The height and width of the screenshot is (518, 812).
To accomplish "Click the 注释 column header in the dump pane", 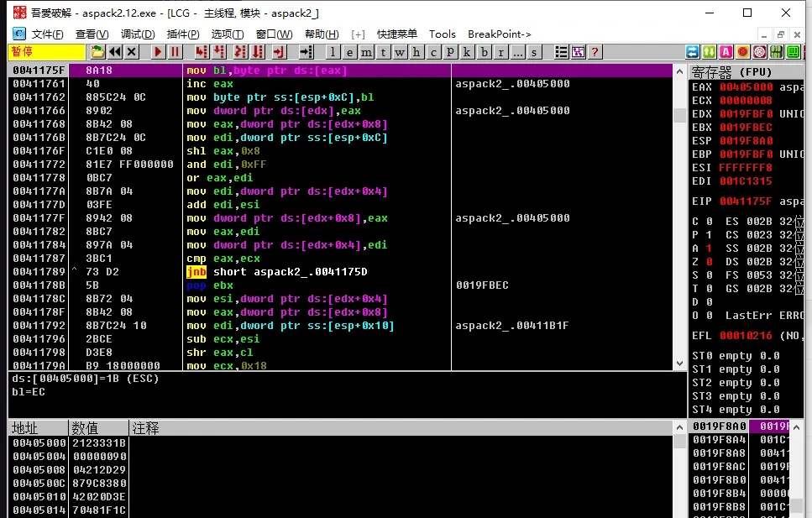I will pyautogui.click(x=401, y=428).
